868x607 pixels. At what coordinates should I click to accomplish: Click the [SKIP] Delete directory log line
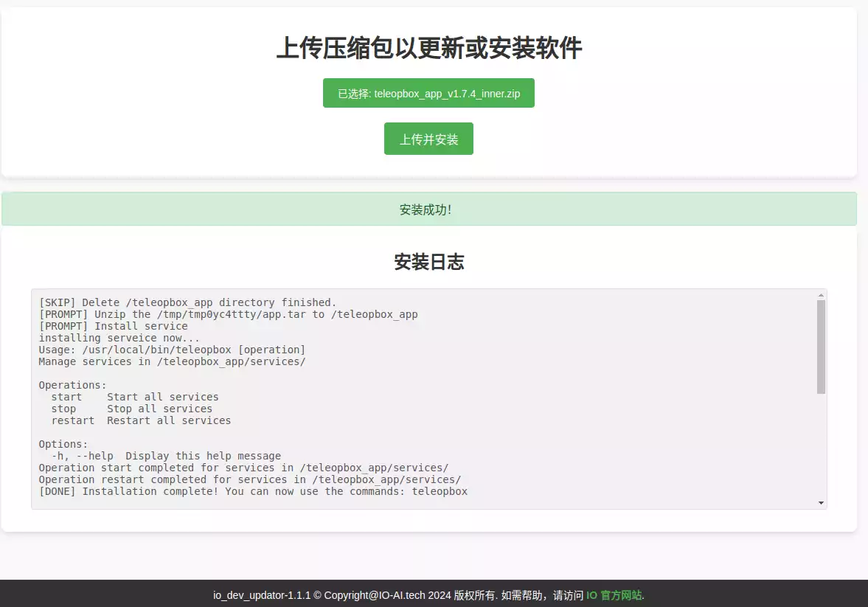click(187, 302)
